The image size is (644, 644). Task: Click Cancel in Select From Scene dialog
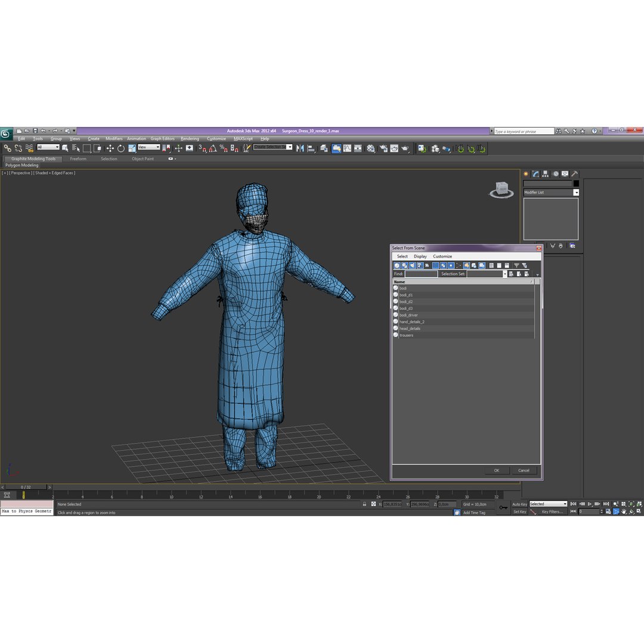click(524, 470)
